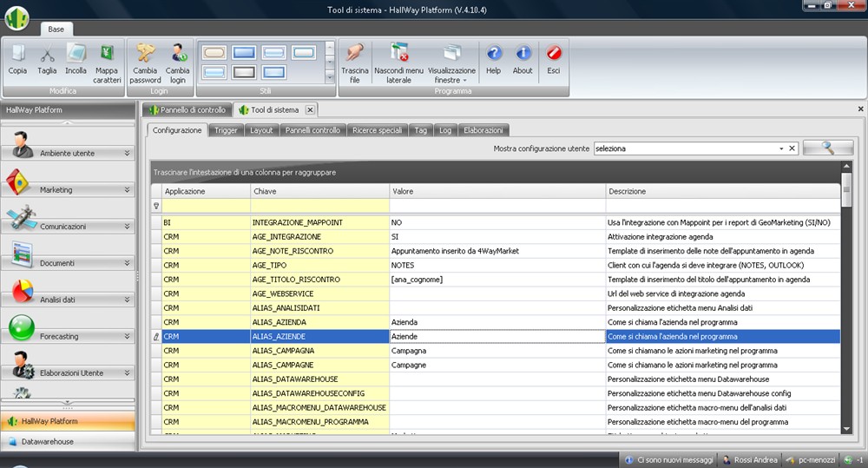The height and width of the screenshot is (468, 868).
Task: Click the ALIAS_DATAWAREHOUSECONFIG key cell
Action: (x=320, y=393)
